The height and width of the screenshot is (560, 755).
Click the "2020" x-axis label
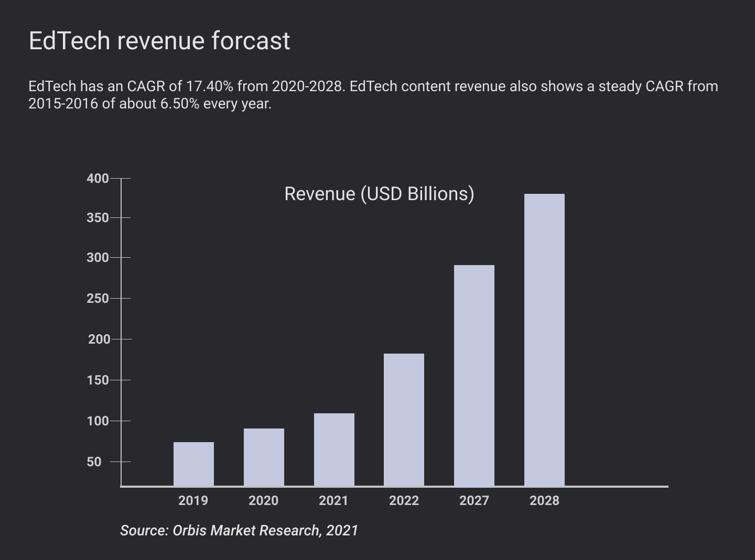click(263, 501)
